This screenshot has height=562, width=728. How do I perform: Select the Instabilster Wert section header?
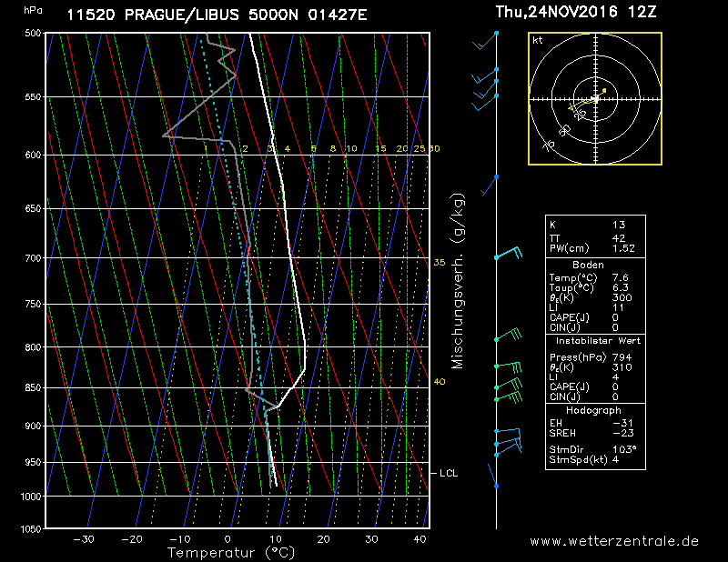[595, 339]
